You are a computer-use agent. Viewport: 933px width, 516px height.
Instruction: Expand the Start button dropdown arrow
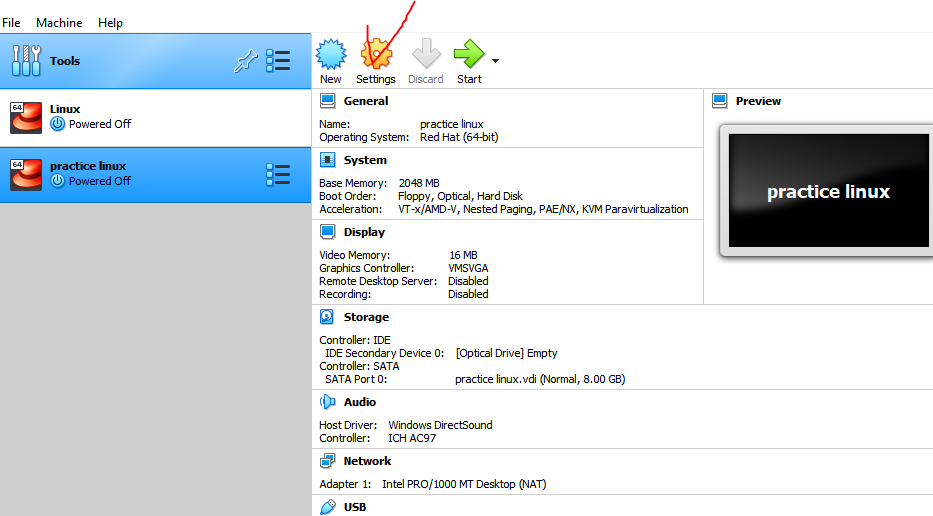pos(495,61)
